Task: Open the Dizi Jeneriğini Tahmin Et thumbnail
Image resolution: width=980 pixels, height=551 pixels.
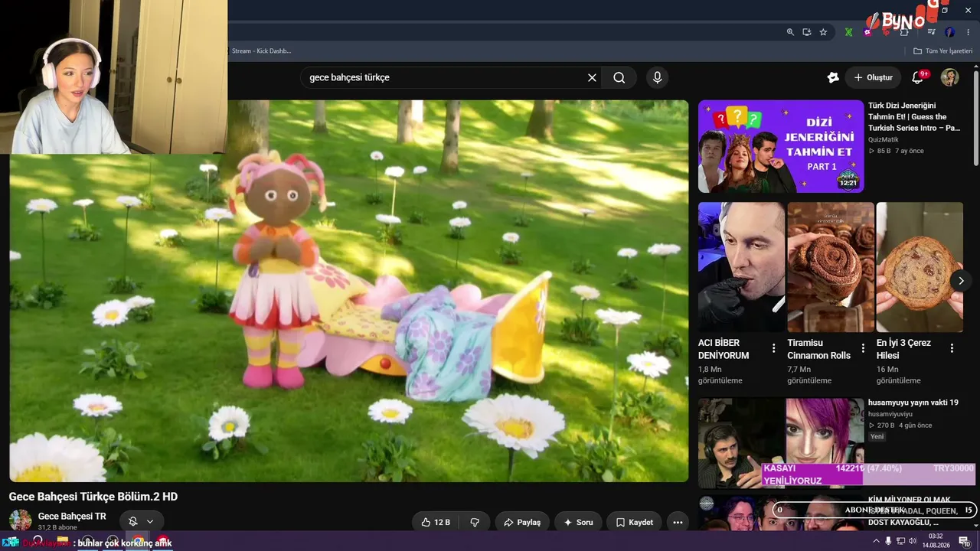Action: click(781, 146)
